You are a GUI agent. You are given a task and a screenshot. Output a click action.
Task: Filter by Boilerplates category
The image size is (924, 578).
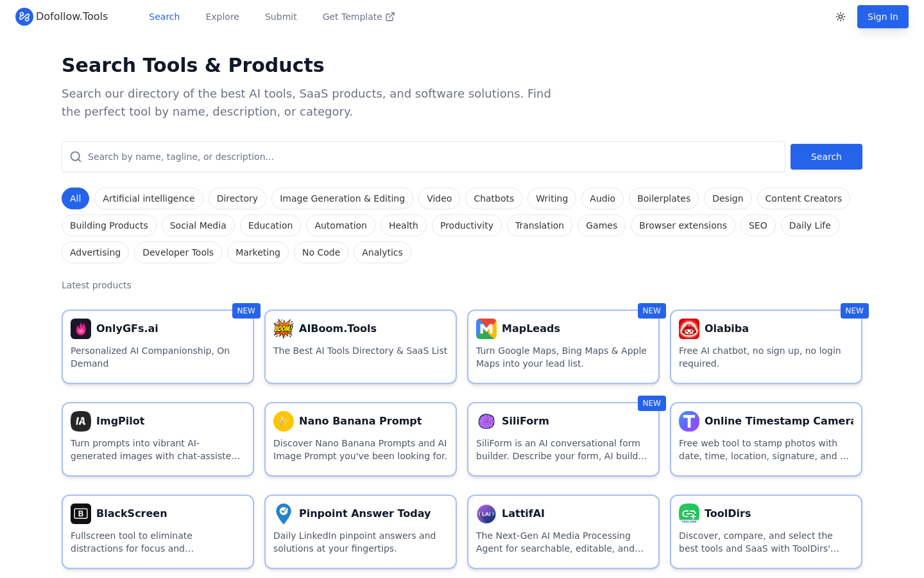click(x=664, y=198)
